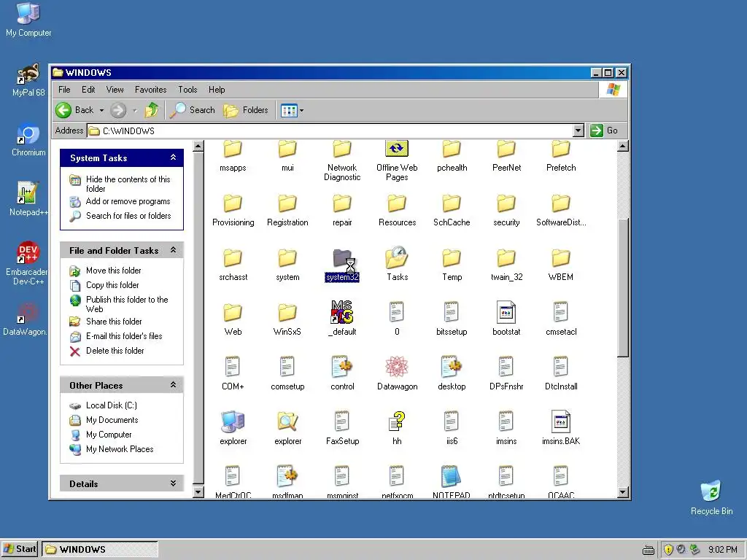Screen dimensions: 747x560
Task: Open My Network Places link
Action: tap(120, 449)
